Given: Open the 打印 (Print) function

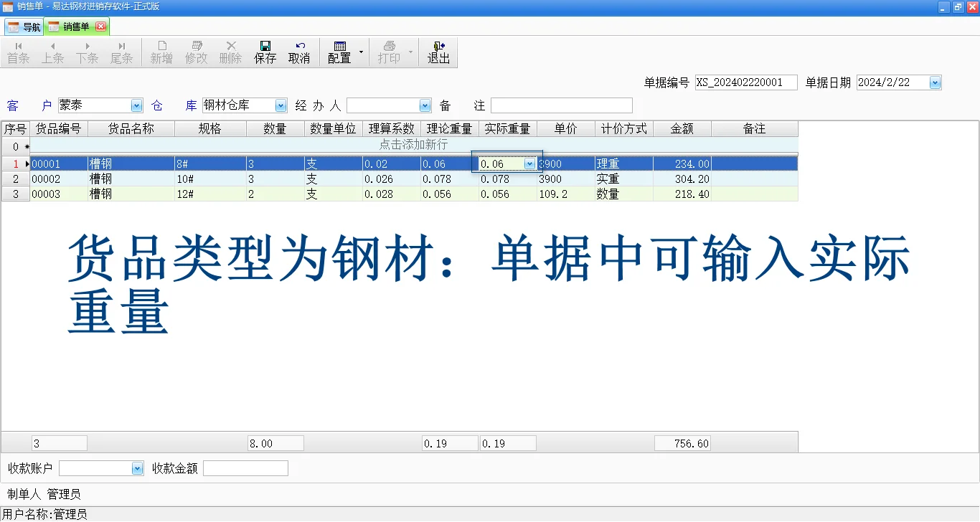Looking at the screenshot, I should click(x=389, y=50).
